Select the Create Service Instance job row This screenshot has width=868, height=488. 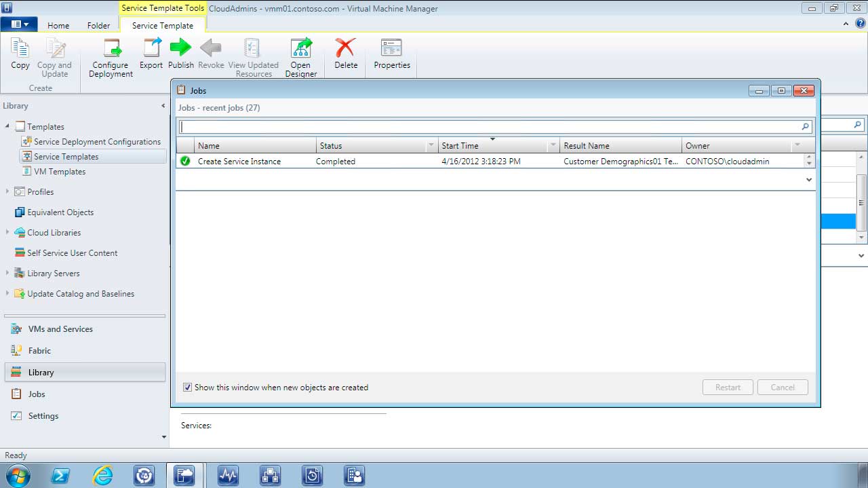[x=491, y=162]
